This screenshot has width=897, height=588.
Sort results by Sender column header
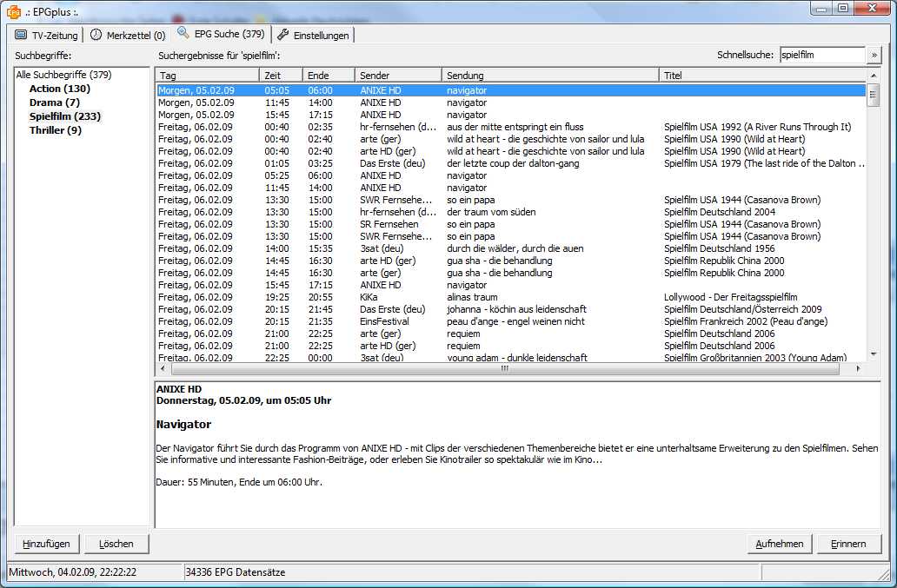(x=398, y=76)
